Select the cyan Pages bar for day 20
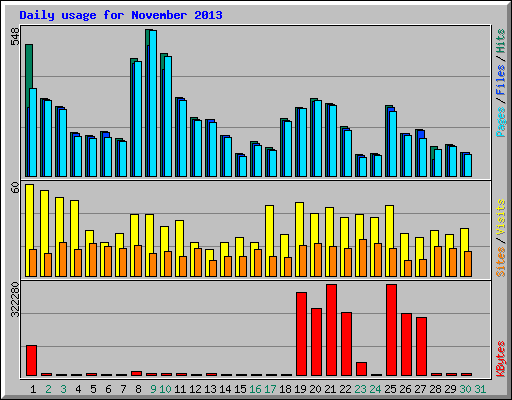Image resolution: width=512 pixels, height=400 pixels. tap(318, 138)
